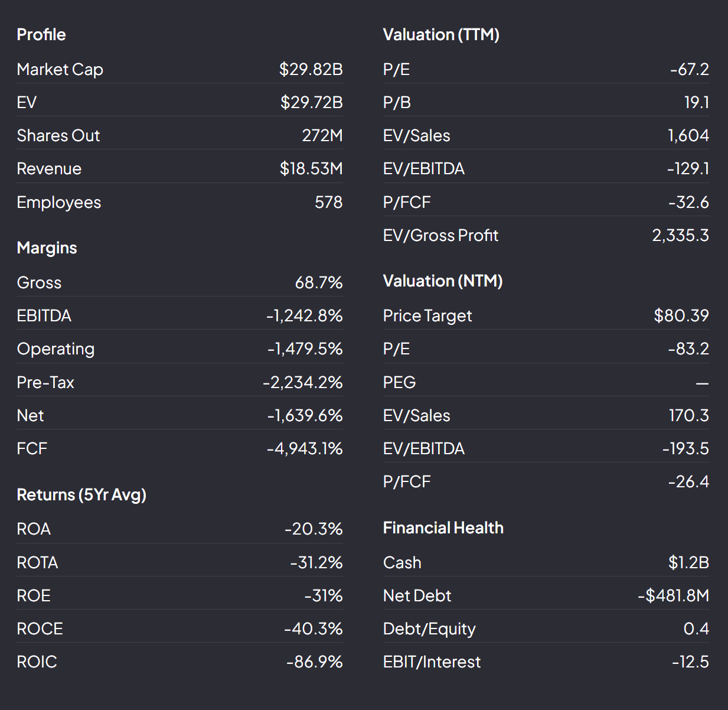The height and width of the screenshot is (710, 728).
Task: Select the Net Debt -$481.8M value
Action: (x=674, y=595)
